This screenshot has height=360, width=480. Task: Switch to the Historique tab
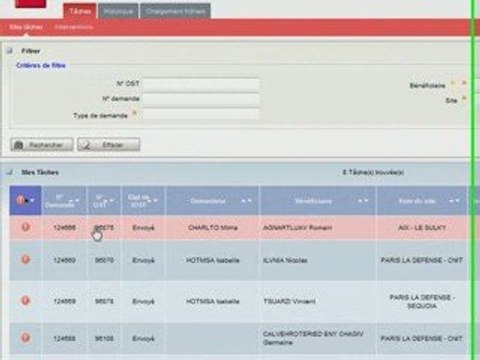118,11
